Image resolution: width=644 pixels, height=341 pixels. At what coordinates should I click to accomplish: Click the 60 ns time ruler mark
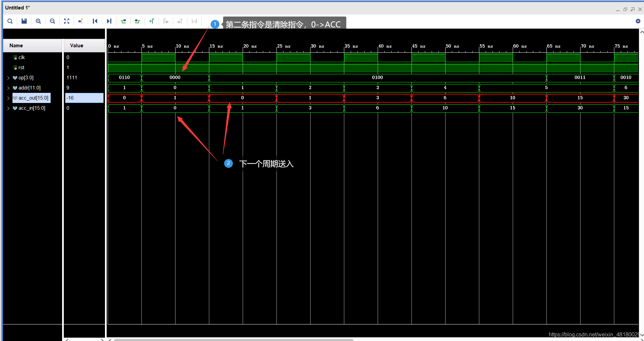point(520,46)
